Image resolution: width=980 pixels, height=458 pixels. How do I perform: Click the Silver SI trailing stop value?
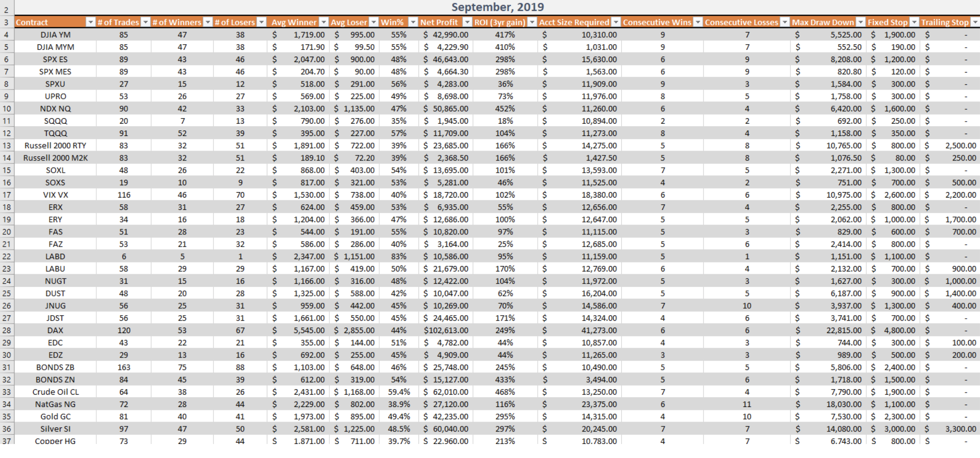[x=960, y=429]
